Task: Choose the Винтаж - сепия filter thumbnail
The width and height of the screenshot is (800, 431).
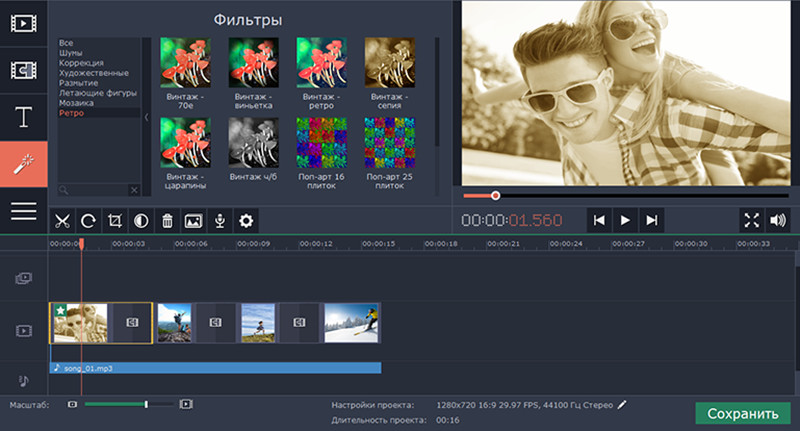Action: coord(389,63)
